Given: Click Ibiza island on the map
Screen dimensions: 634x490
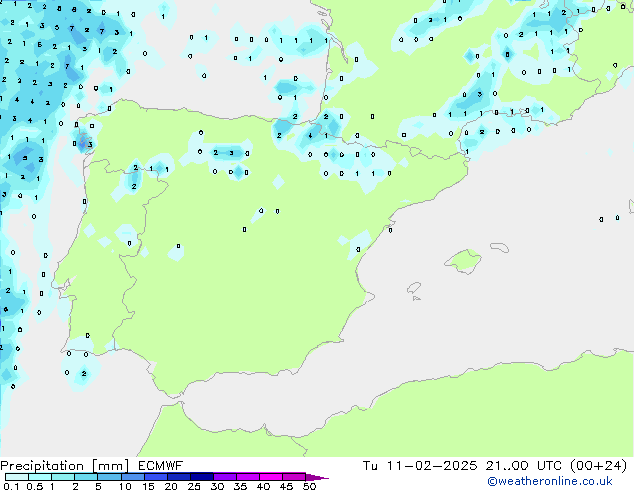Looking at the screenshot, I should tap(414, 288).
